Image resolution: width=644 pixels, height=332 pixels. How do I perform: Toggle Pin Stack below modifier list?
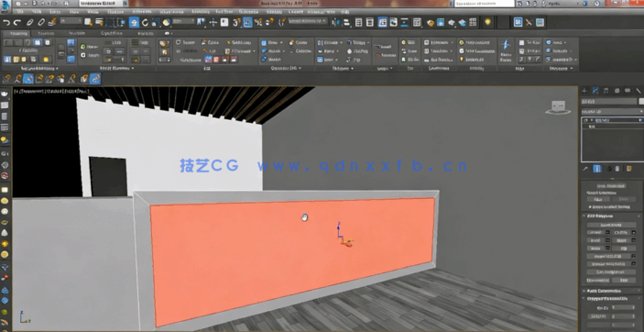click(x=585, y=169)
